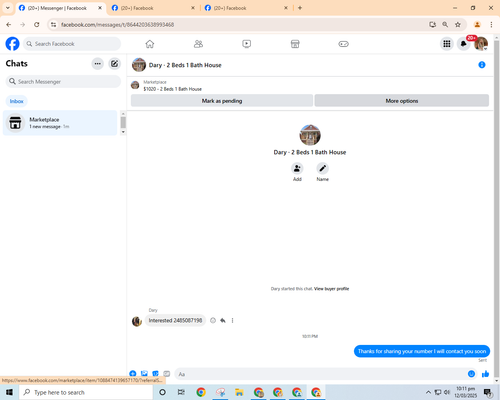Screen dimensions: 500x400
Task: Click the Search Facebook field
Action: click(72, 44)
